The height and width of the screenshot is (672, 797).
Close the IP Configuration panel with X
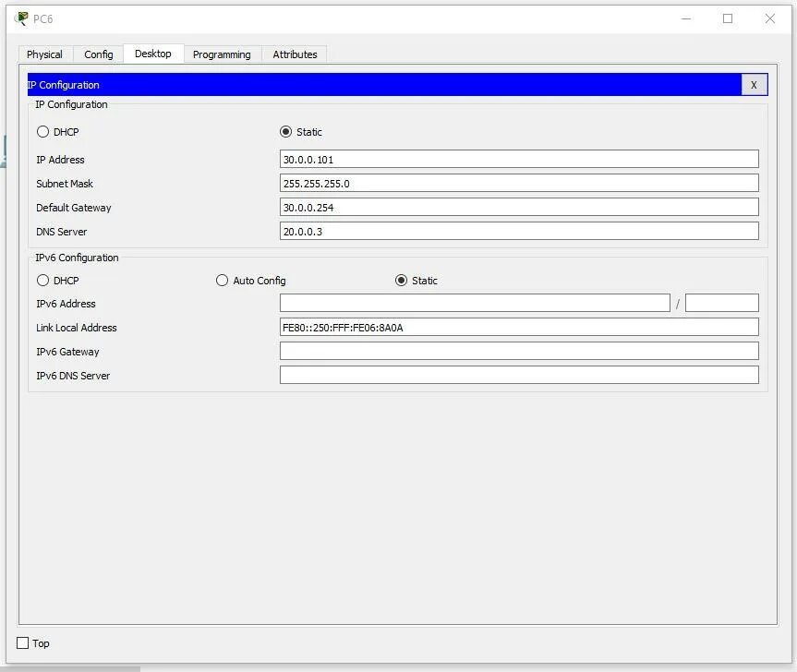click(x=754, y=85)
